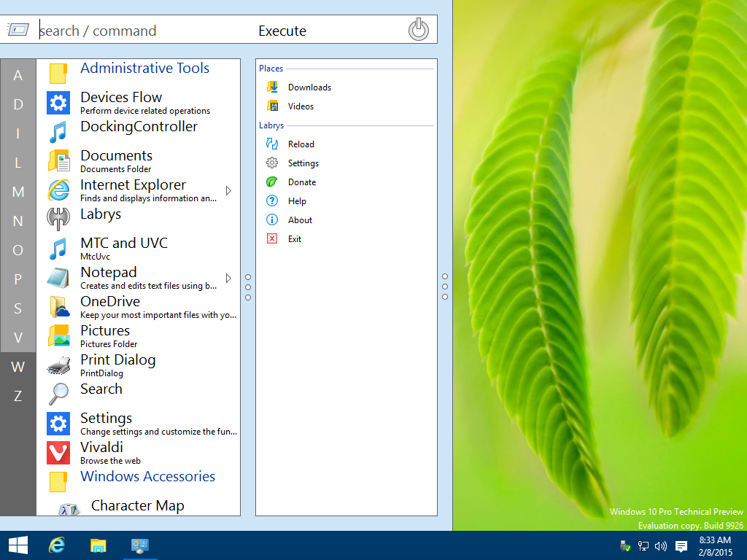747x560 pixels.
Task: Jump to letter N in index
Action: click(18, 221)
